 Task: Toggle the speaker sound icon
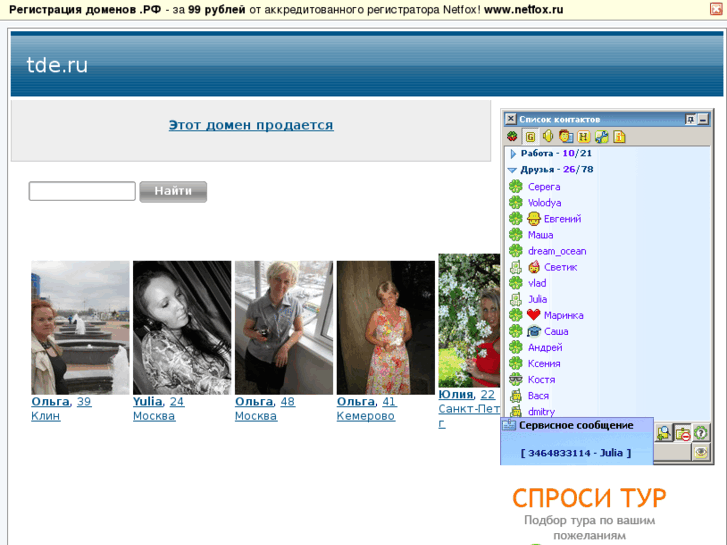pos(548,136)
